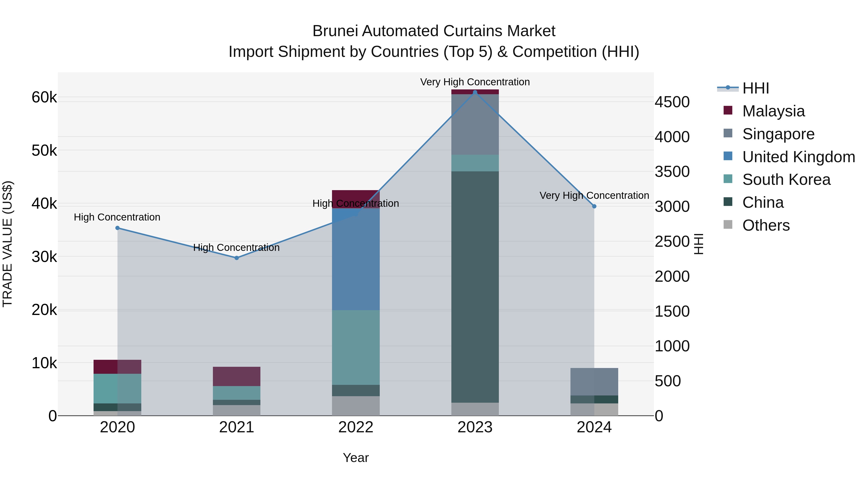Toggle China series in legend
868x488 pixels.
753,202
